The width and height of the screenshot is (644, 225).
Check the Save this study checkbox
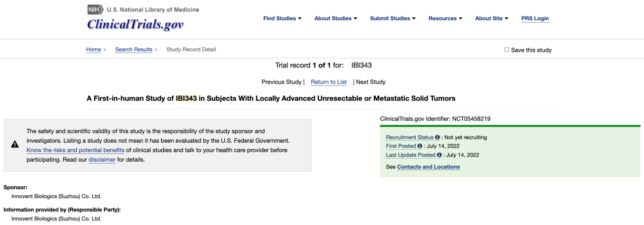(x=506, y=50)
